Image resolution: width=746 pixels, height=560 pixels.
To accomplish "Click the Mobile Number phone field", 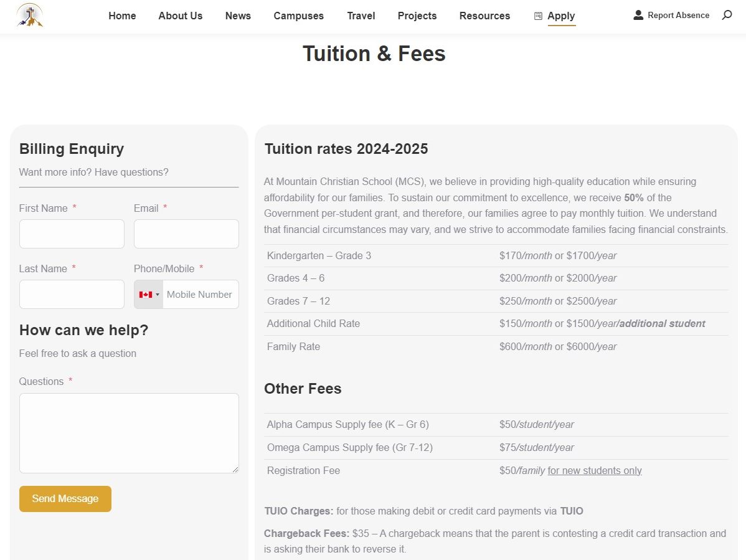I will coord(200,295).
